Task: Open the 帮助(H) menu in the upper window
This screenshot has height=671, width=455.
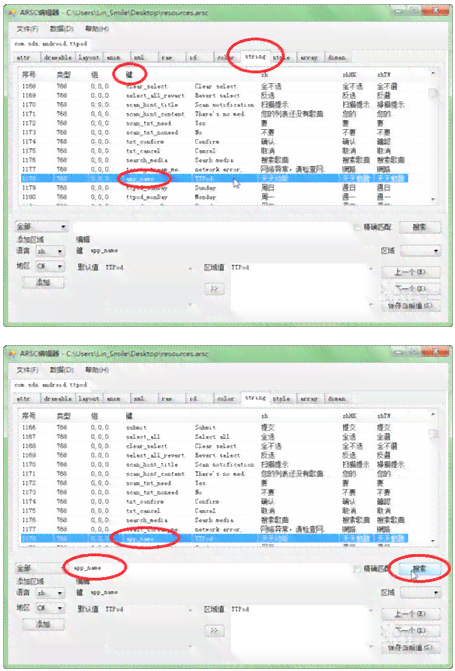Action: click(x=97, y=29)
